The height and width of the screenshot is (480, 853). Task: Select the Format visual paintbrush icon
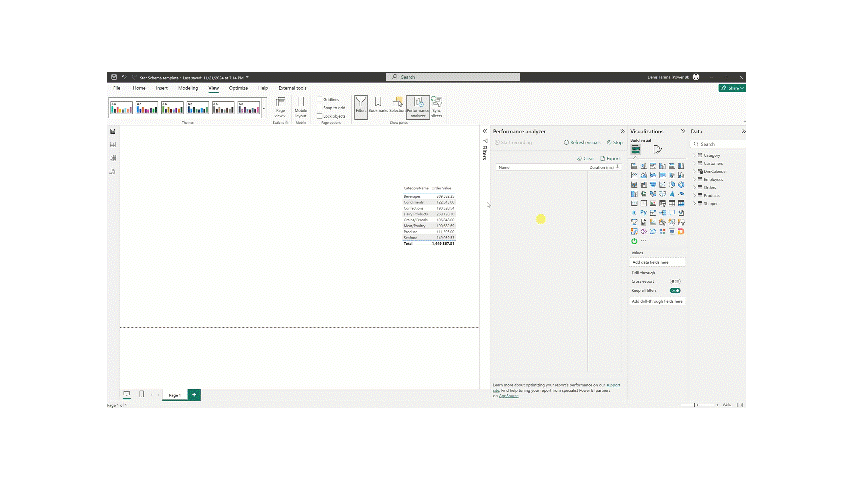[x=658, y=150]
